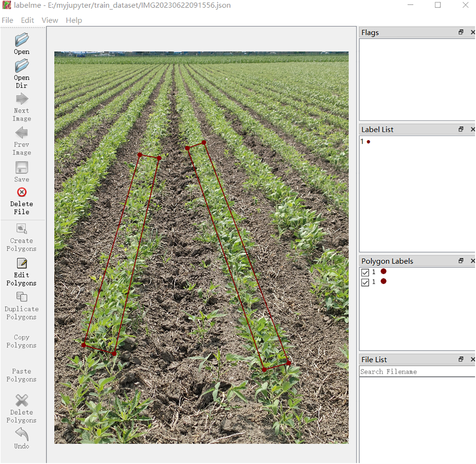Click the Delete Polygons icon
This screenshot has height=464, width=476.
pyautogui.click(x=22, y=400)
